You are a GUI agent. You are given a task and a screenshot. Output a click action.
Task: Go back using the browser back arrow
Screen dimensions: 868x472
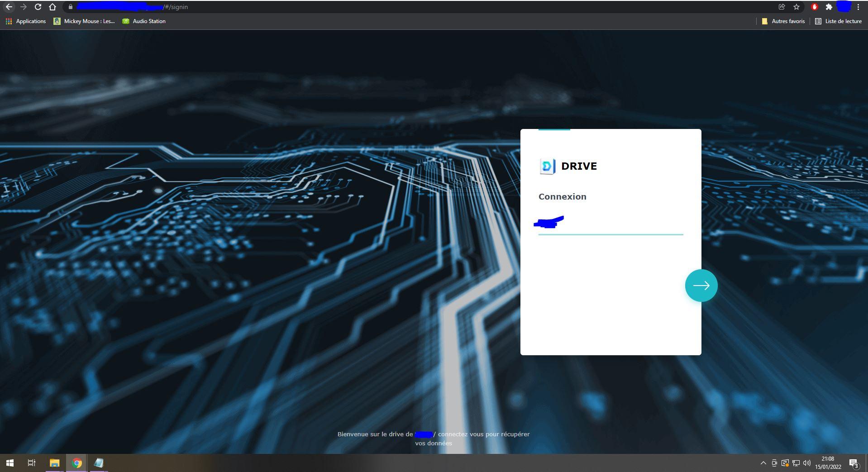(x=9, y=7)
